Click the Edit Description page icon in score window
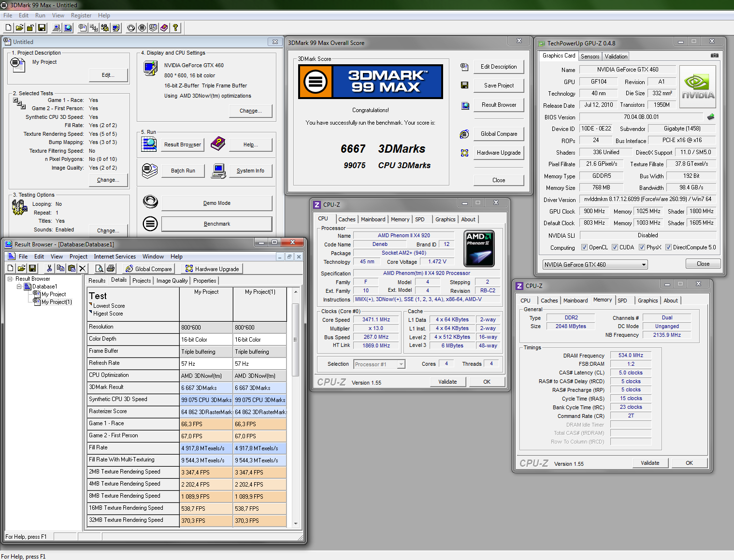Screen dimensions: 734x560 coord(464,67)
